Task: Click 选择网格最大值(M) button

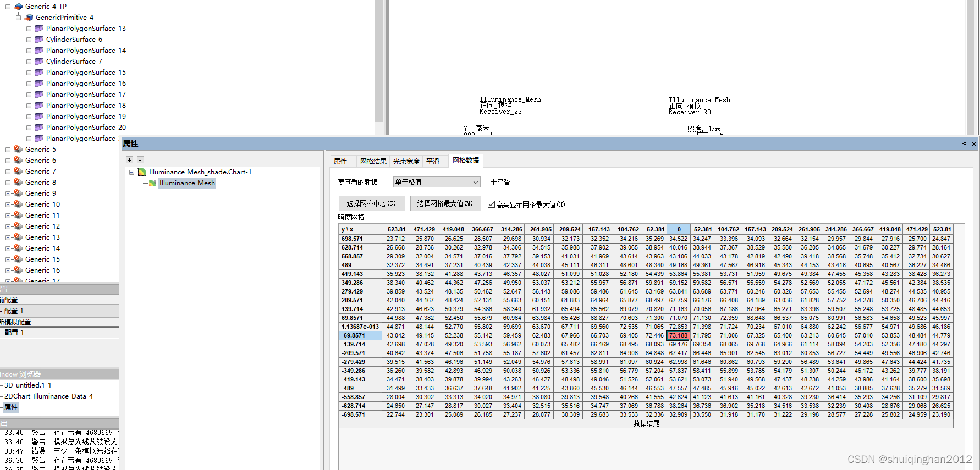Action: pos(445,203)
